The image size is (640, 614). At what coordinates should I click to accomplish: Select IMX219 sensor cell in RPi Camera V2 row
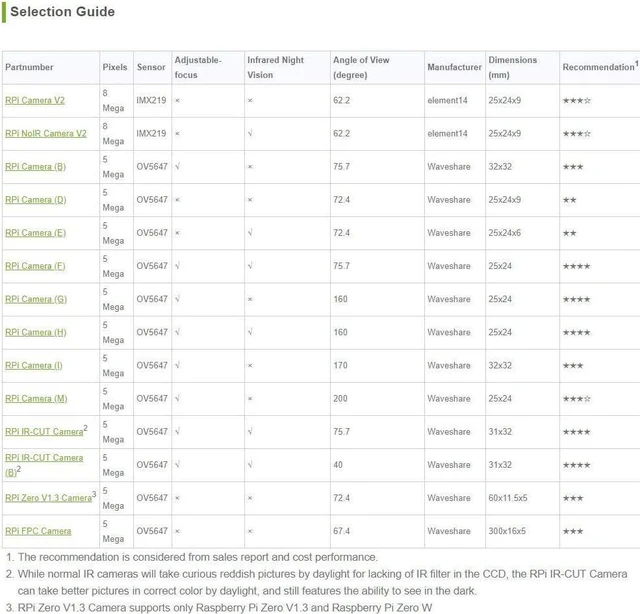point(151,100)
